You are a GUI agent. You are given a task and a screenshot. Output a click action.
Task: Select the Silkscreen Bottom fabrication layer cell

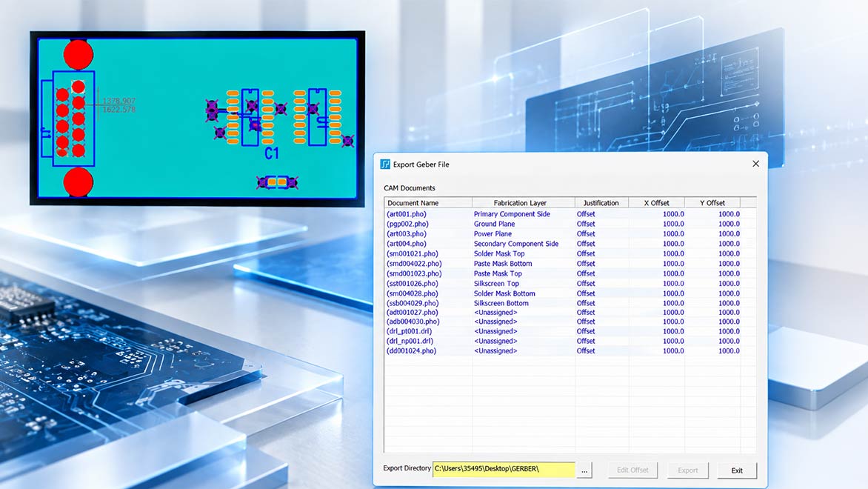click(x=501, y=303)
